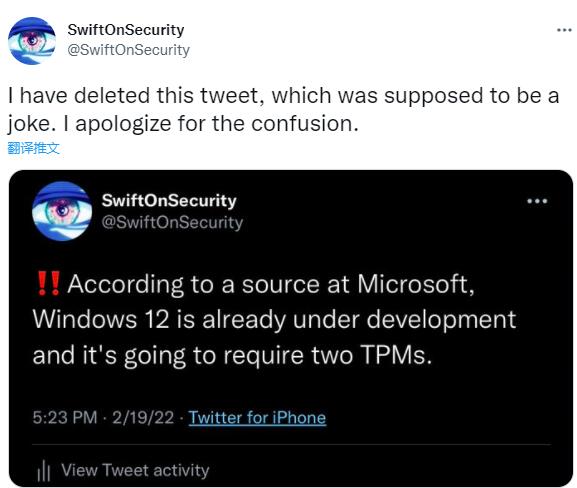The width and height of the screenshot is (577, 488).
Task: Click the 2/19/22 date
Action: pyautogui.click(x=143, y=418)
